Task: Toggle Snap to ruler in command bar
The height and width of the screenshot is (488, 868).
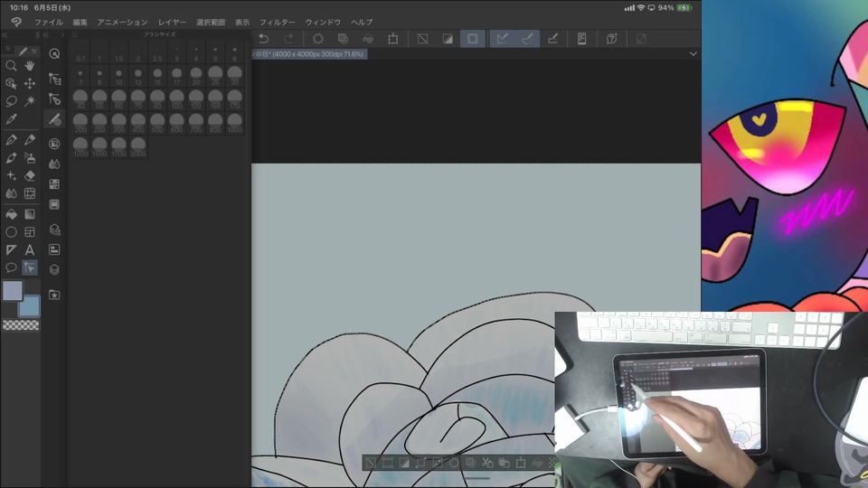Action: [503, 39]
